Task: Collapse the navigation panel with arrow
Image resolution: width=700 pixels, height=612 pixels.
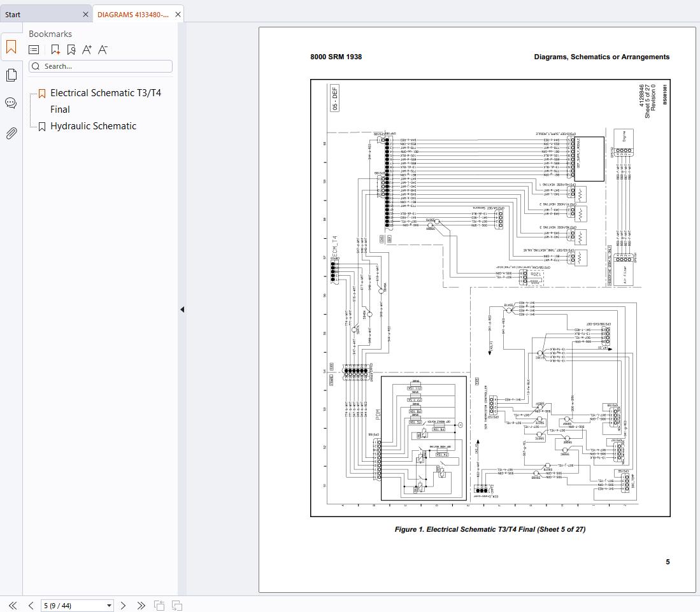Action: pos(182,310)
